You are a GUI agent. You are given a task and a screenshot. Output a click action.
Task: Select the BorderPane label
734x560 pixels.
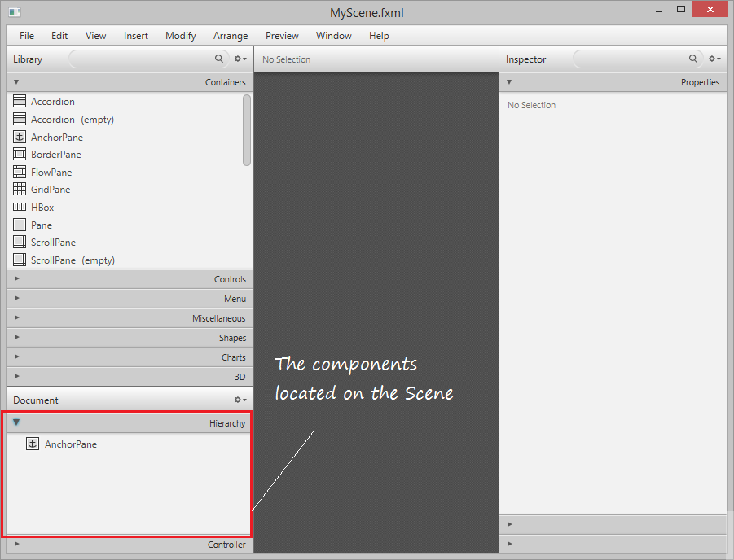55,155
